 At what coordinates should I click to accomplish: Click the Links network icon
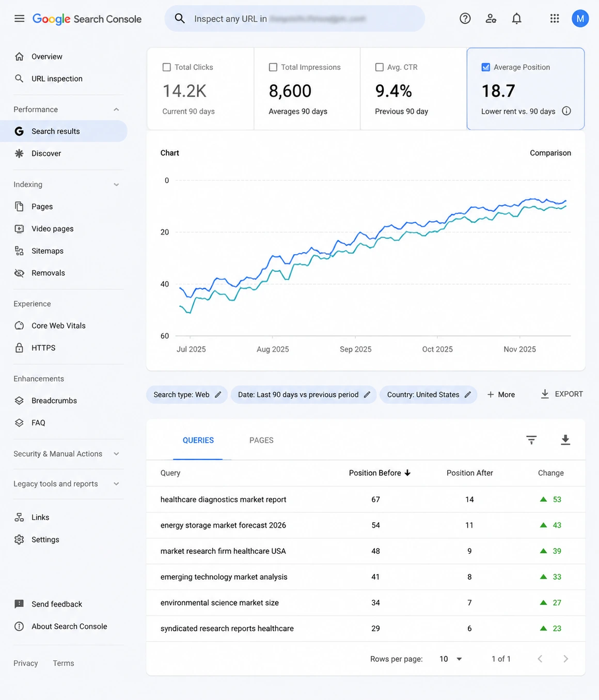[19, 517]
